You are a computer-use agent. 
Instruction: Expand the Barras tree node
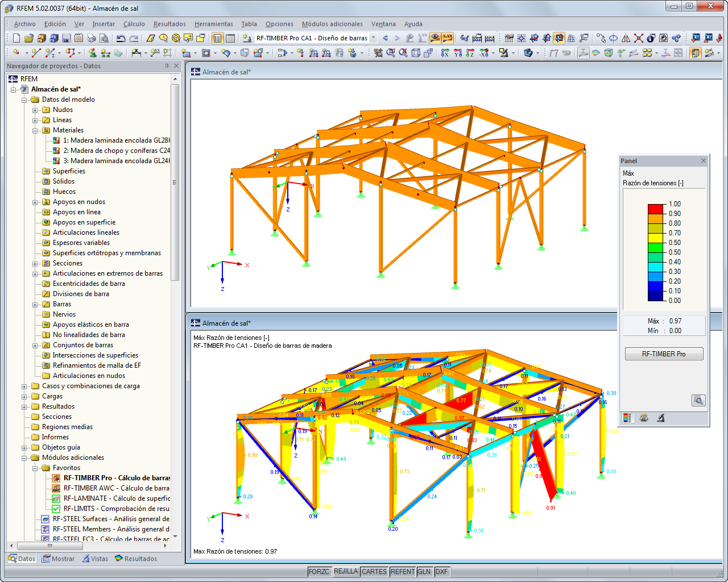(35, 304)
